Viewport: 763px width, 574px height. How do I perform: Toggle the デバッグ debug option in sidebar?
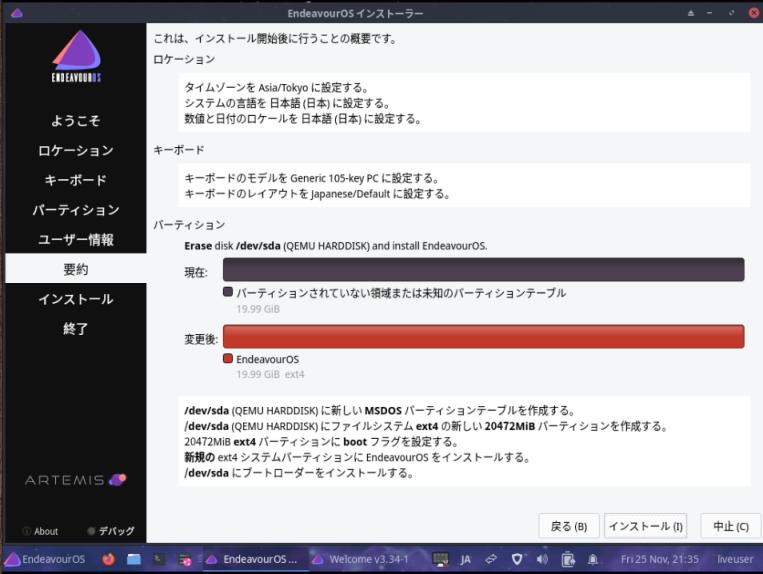point(111,531)
